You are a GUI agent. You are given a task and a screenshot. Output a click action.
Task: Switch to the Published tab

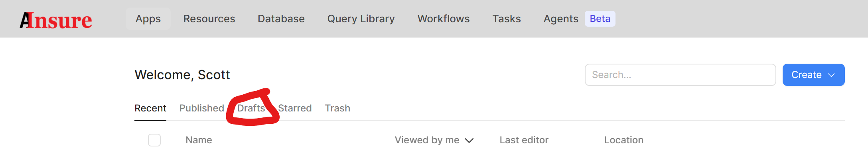tap(201, 108)
